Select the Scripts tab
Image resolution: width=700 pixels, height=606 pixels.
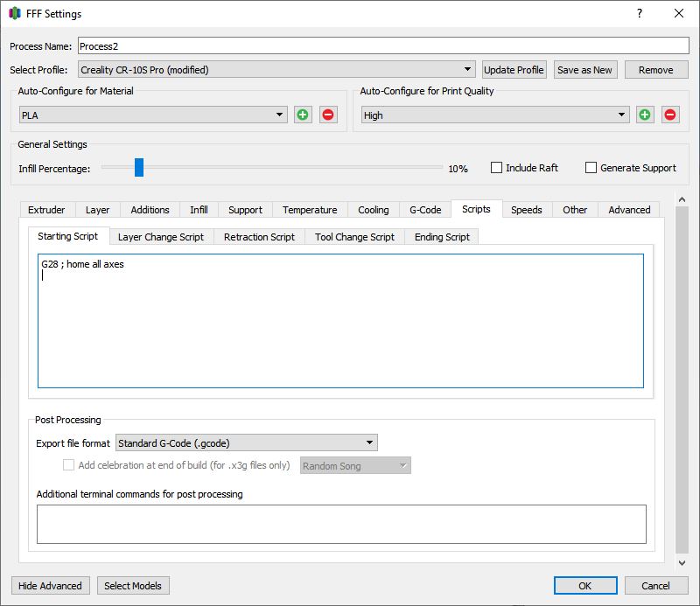click(476, 209)
